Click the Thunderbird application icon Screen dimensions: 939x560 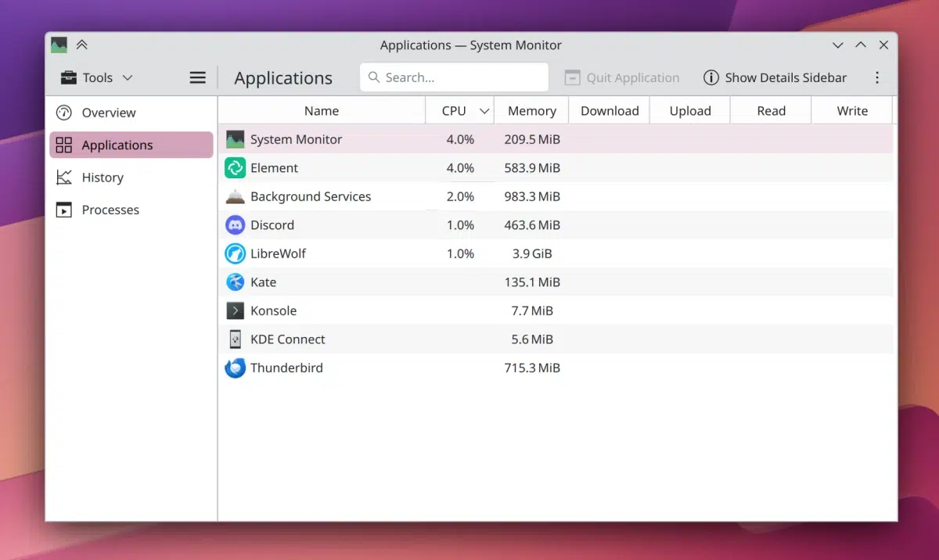coord(235,368)
